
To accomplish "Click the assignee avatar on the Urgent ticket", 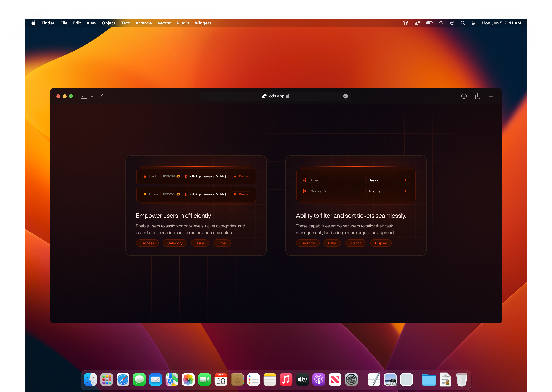I will (178, 176).
